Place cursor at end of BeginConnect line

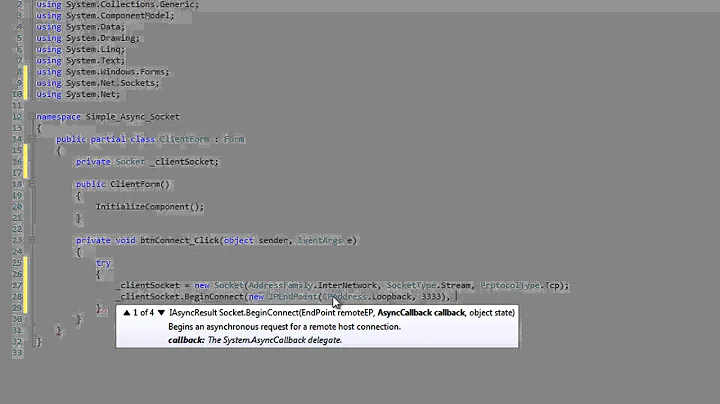[456, 297]
